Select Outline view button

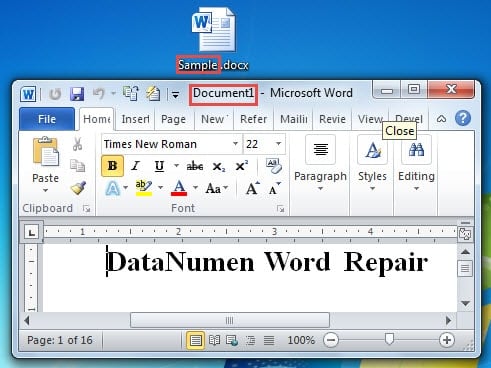(x=250, y=340)
